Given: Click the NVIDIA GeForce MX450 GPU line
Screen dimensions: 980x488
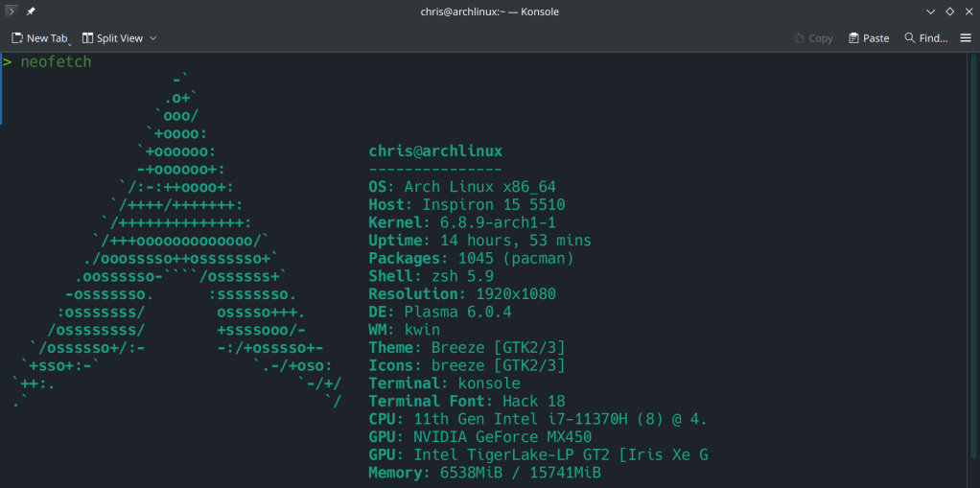Looking at the screenshot, I should [478, 437].
